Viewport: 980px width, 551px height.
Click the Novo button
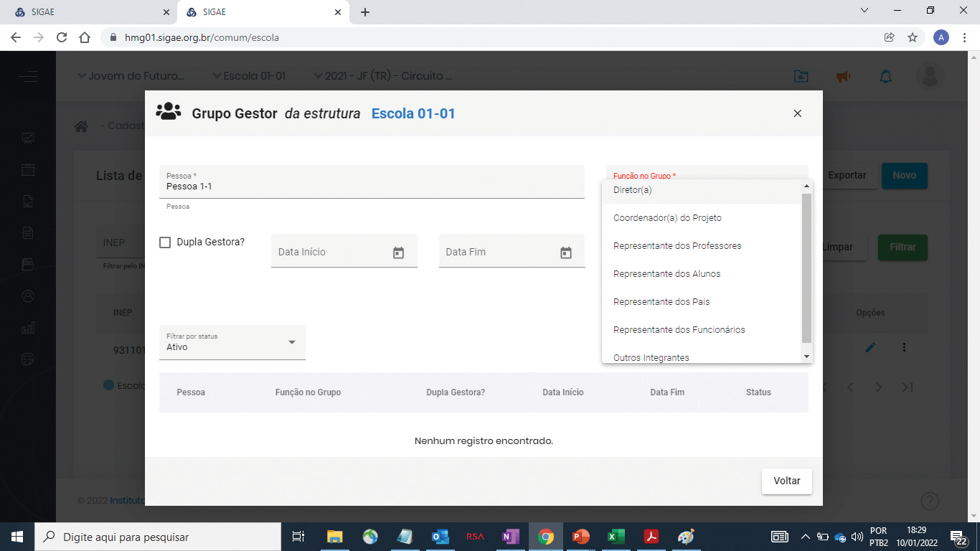(x=904, y=176)
